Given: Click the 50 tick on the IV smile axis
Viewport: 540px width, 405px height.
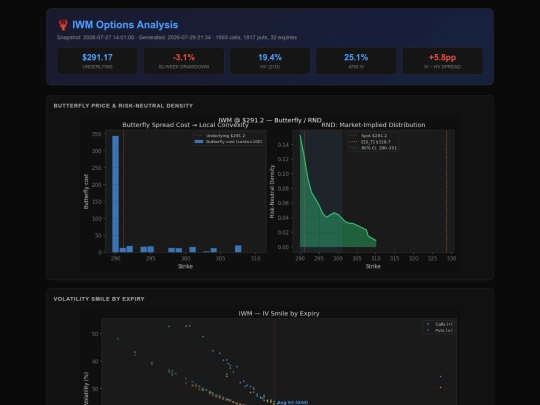Looking at the screenshot, I should coord(95,334).
